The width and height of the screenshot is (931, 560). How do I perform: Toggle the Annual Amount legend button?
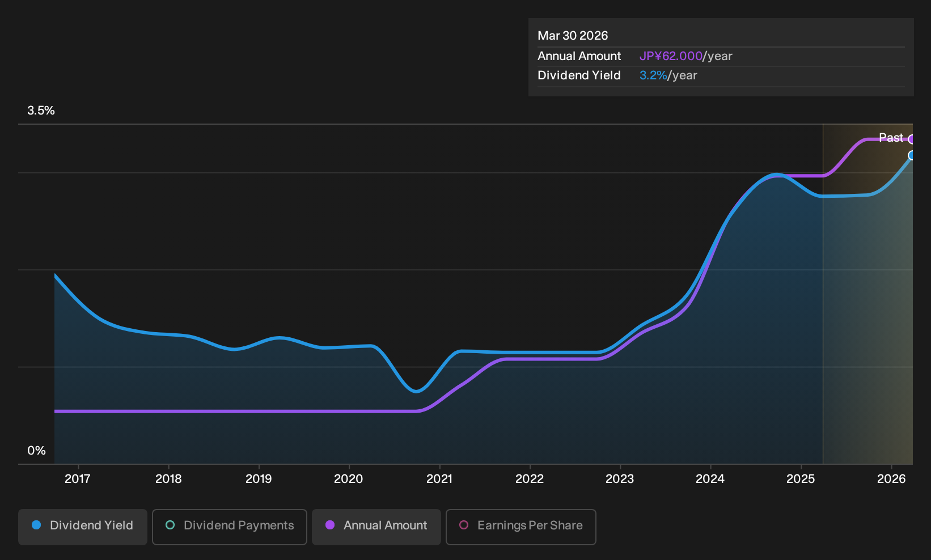coord(376,527)
